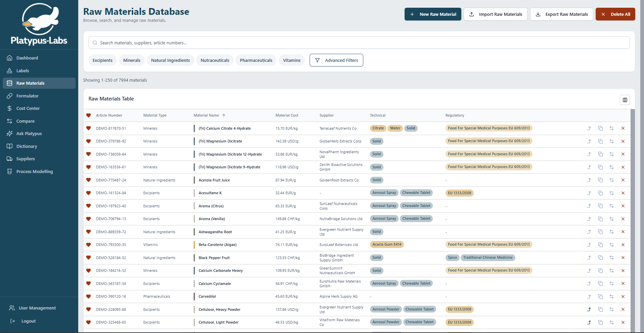Go to Cost Center in sidebar
The height and width of the screenshot is (333, 644).
click(x=39, y=109)
